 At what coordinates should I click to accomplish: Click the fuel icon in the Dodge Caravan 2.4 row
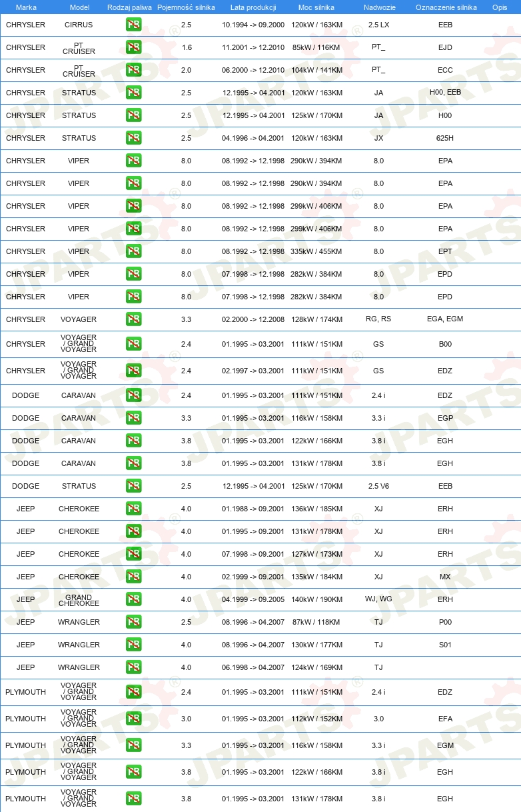(x=133, y=396)
